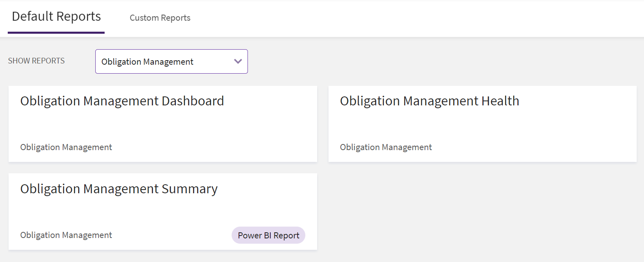Viewport: 644px width, 262px height.
Task: Click the purple underline beneath Default Reports
Action: tap(56, 33)
